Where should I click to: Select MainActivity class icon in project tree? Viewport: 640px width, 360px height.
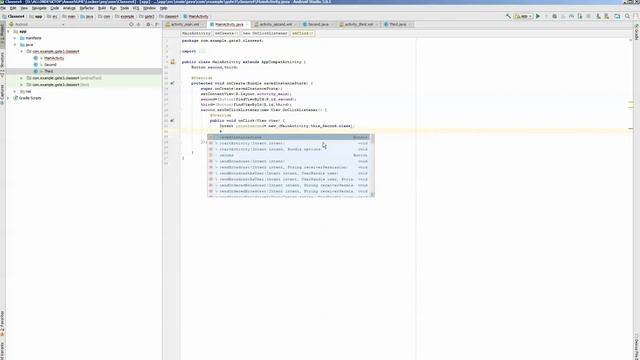pos(36,58)
